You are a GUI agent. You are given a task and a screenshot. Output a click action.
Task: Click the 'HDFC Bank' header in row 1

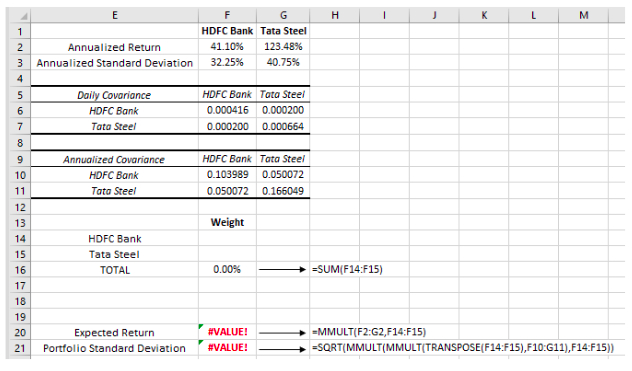pyautogui.click(x=227, y=31)
